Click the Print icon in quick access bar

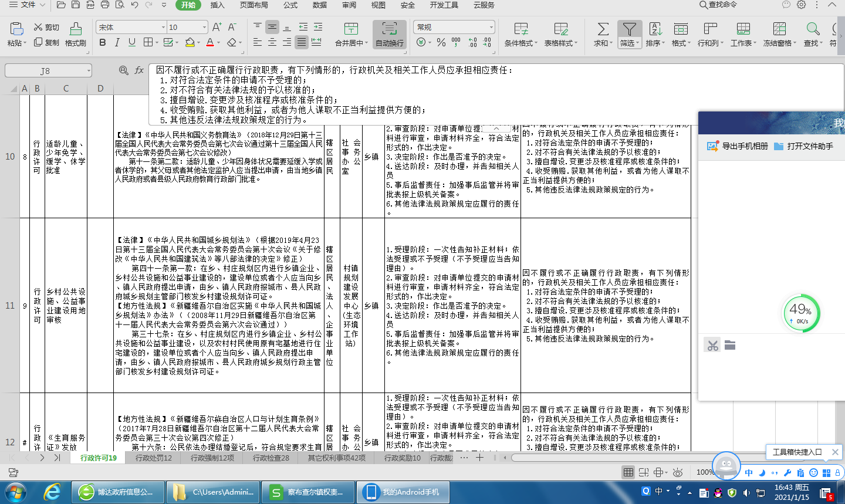click(105, 5)
